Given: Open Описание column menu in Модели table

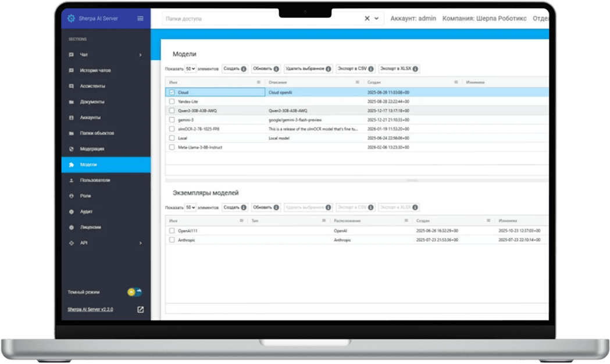Looking at the screenshot, I should tap(358, 83).
